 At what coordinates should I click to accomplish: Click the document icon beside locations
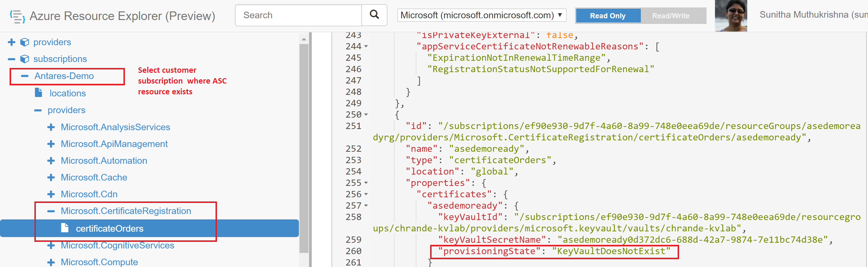pyautogui.click(x=39, y=92)
